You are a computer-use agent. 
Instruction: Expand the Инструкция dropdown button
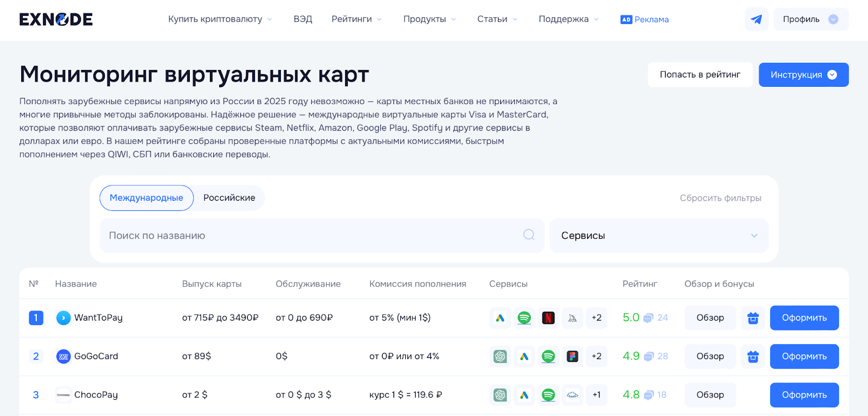tap(803, 75)
